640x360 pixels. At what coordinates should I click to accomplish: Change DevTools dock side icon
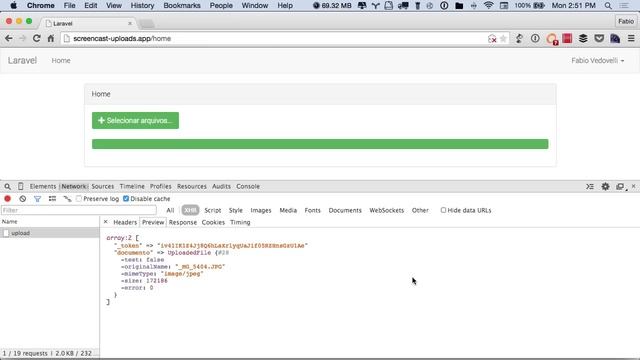tap(620, 187)
